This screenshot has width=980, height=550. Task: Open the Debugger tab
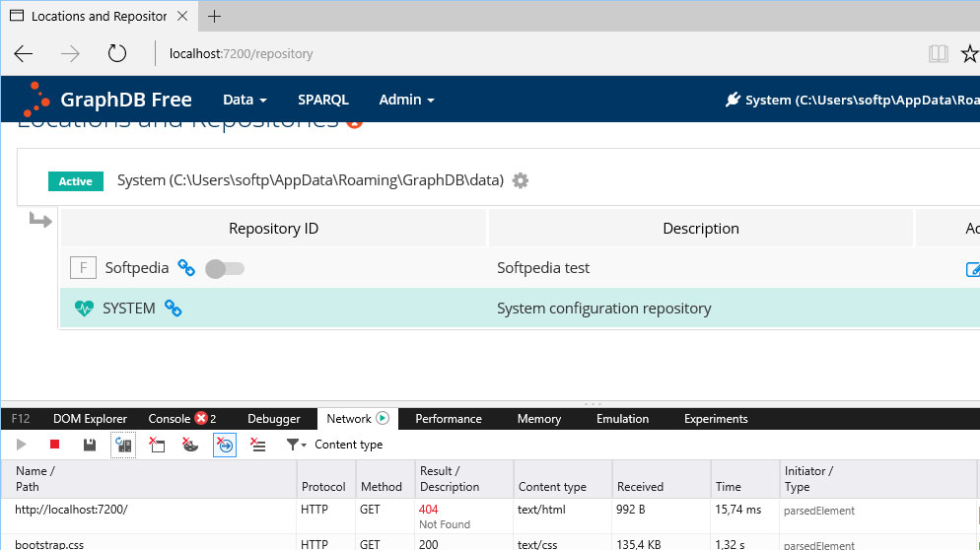(x=273, y=419)
